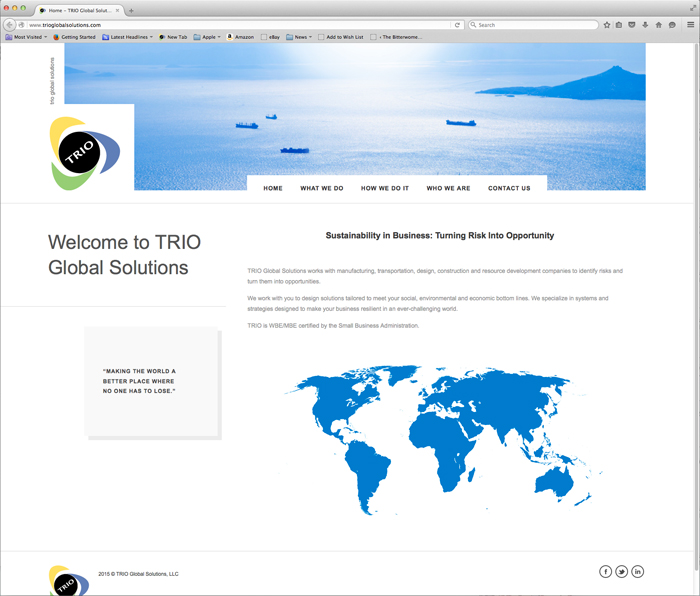Open the LinkedIn social icon

(x=637, y=571)
